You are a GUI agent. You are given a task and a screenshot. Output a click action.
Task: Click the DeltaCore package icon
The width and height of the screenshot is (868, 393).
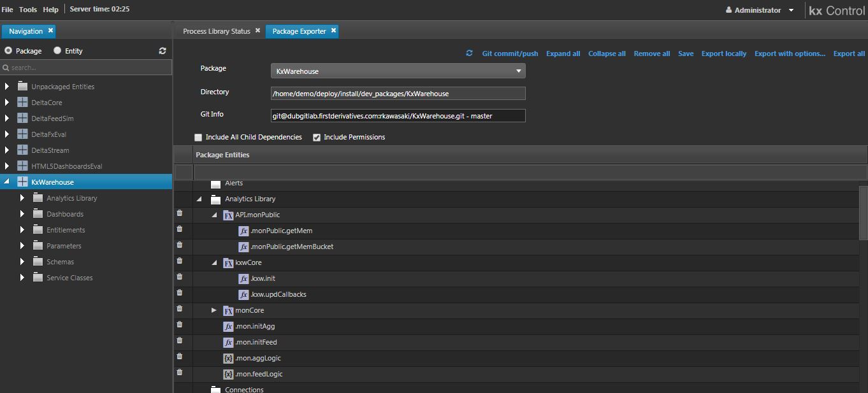click(22, 103)
